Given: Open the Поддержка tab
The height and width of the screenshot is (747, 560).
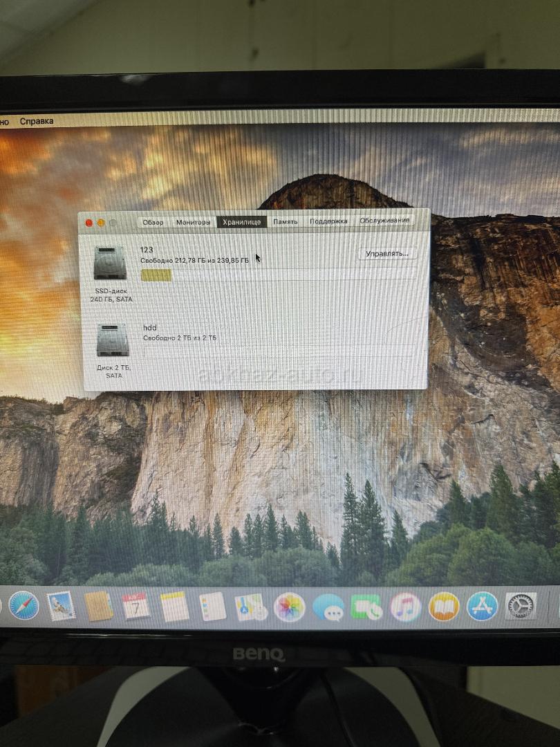Looking at the screenshot, I should point(328,221).
